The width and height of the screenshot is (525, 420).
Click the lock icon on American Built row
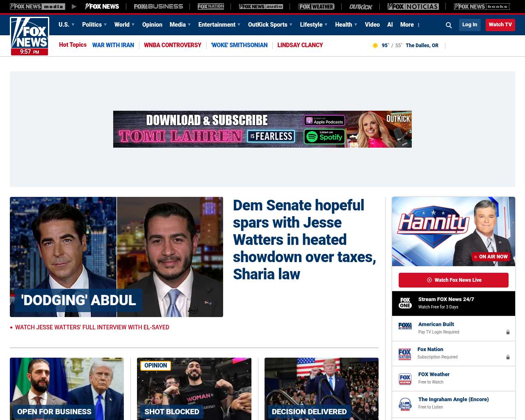tap(508, 332)
